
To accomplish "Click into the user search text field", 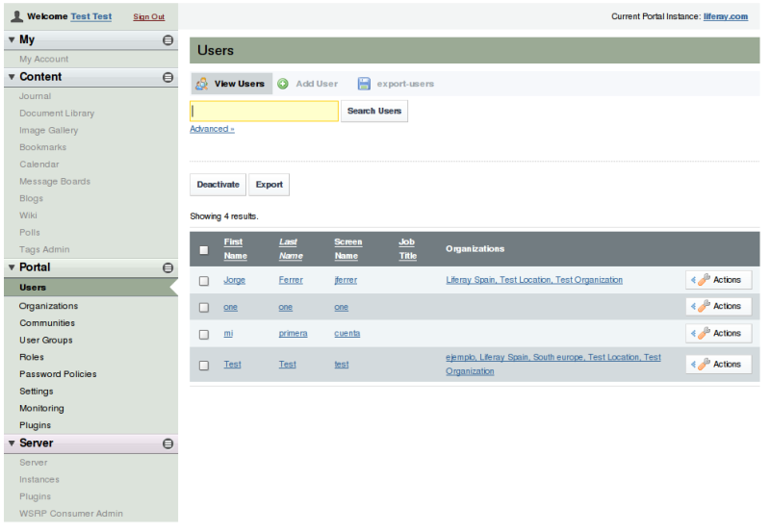I will 264,112.
